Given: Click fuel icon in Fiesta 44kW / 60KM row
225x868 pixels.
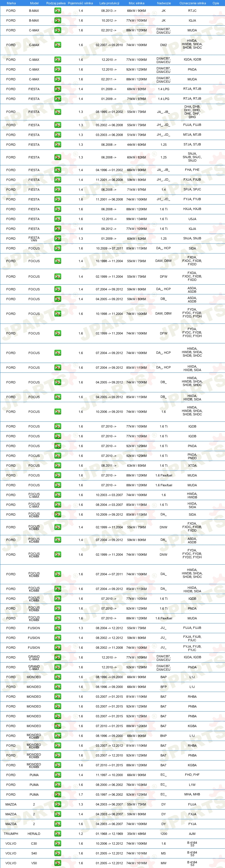Looking at the screenshot, I should pyautogui.click(x=58, y=145).
